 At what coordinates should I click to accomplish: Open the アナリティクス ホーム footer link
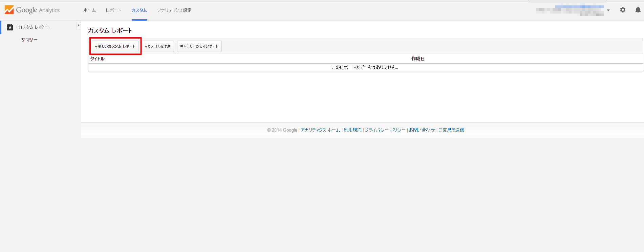click(320, 130)
